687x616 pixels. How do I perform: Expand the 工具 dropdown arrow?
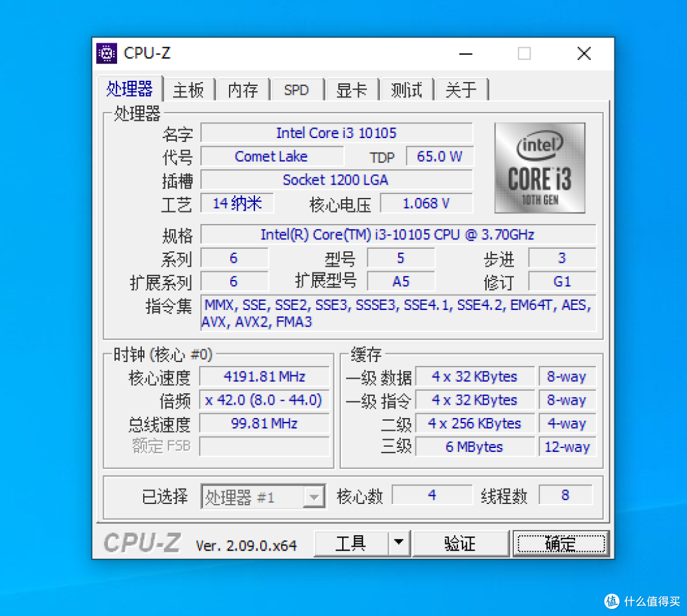tap(399, 543)
